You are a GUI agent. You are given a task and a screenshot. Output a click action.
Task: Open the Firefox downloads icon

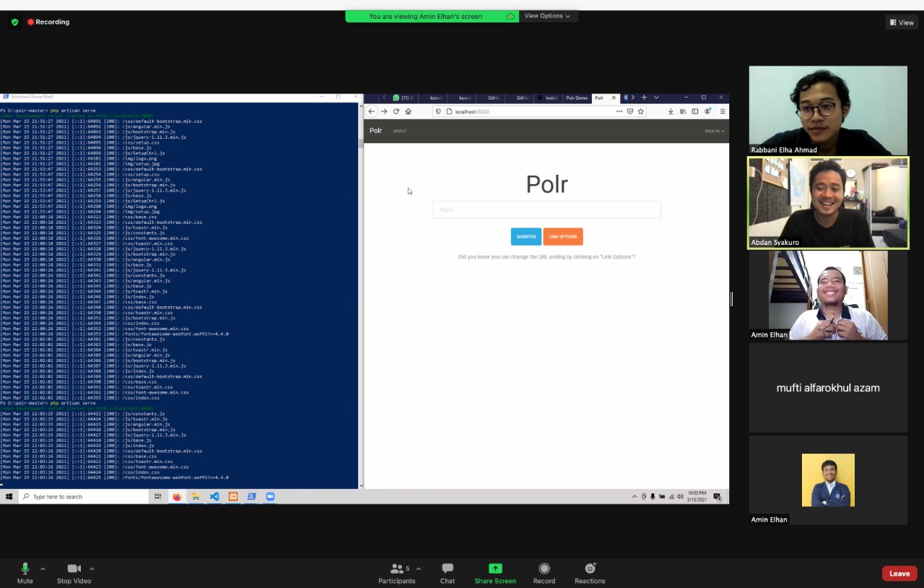[x=670, y=111]
